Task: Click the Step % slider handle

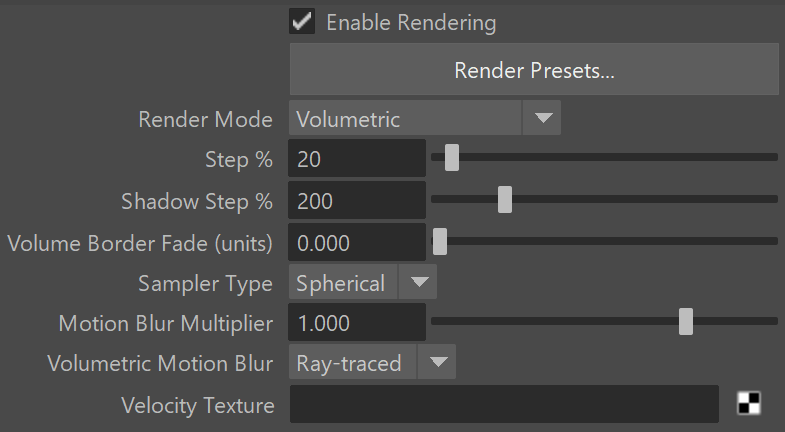Action: pyautogui.click(x=452, y=158)
